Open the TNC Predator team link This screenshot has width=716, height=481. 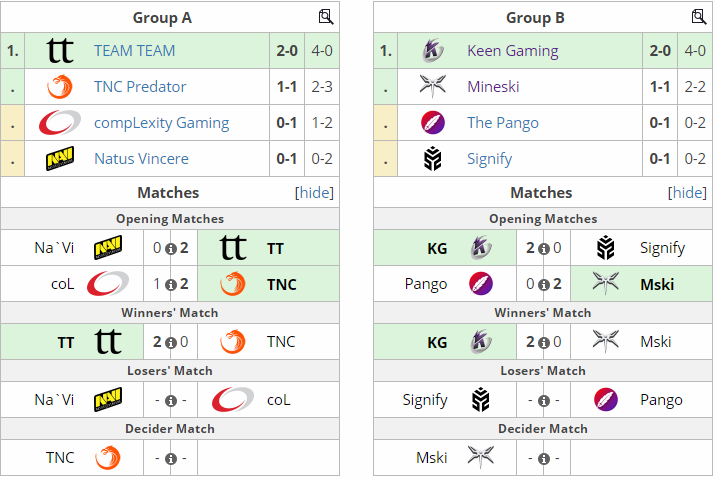click(x=140, y=86)
